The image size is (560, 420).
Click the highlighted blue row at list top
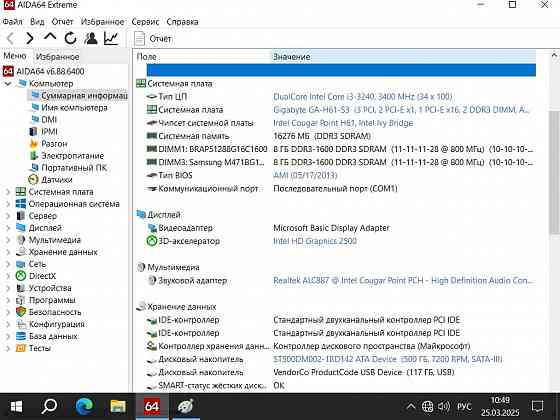point(341,70)
